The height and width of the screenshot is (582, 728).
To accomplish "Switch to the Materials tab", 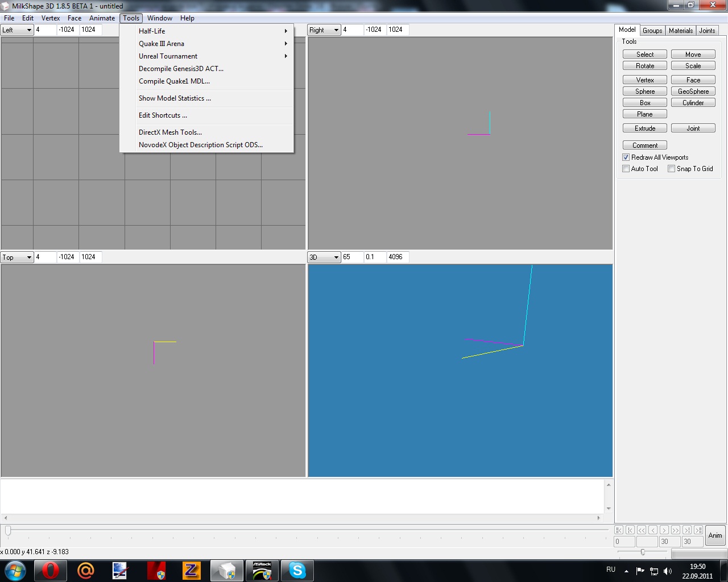I will pos(681,31).
